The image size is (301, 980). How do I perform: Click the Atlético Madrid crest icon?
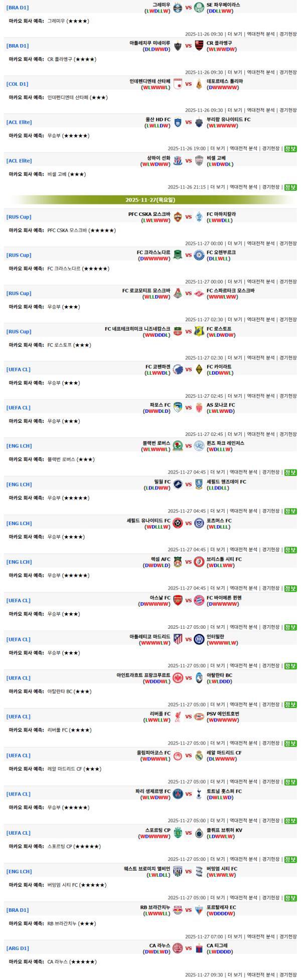tap(178, 639)
